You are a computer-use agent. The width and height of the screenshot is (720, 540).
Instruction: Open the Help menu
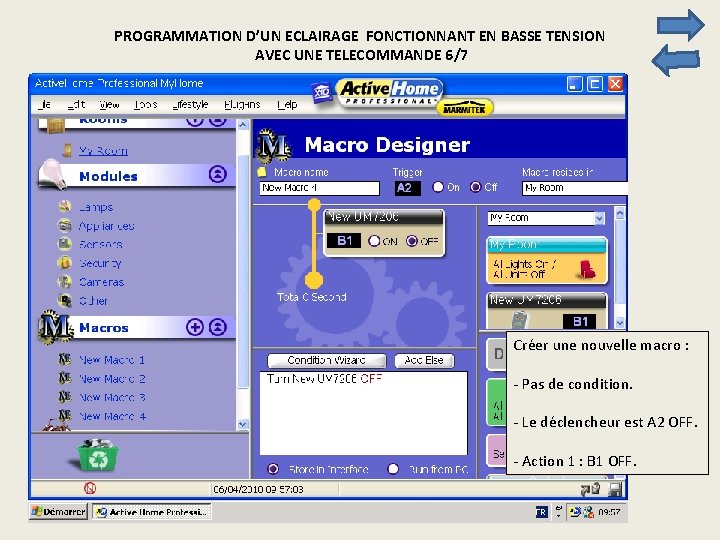tap(287, 105)
